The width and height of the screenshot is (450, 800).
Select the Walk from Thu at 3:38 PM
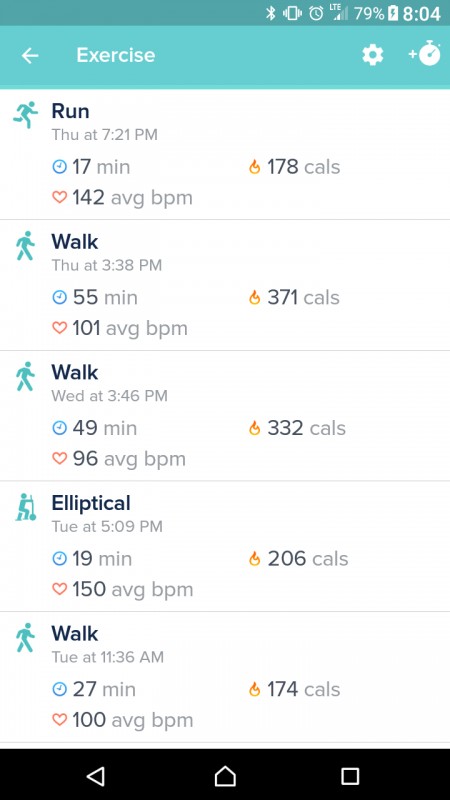coord(225,285)
